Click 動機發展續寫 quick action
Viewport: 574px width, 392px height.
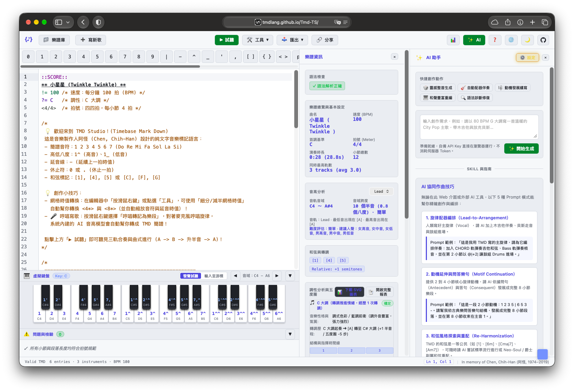point(513,88)
